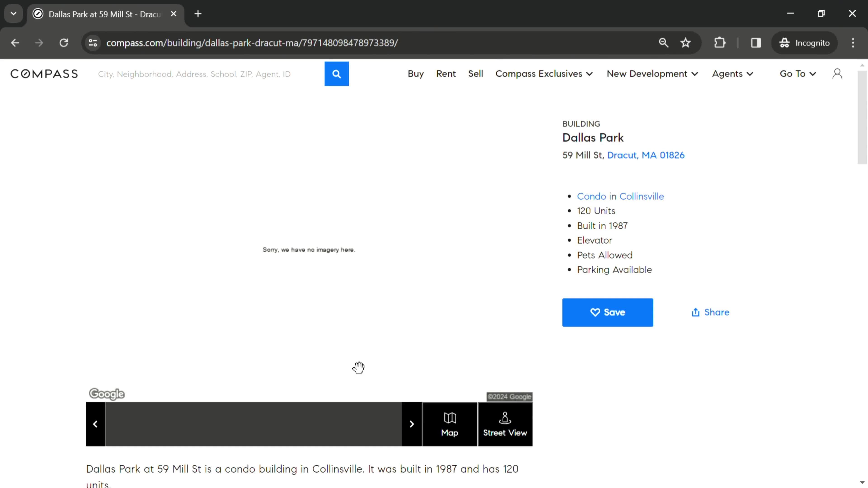Expand the New Development dropdown
Viewport: 868px width, 488px height.
pyautogui.click(x=652, y=74)
